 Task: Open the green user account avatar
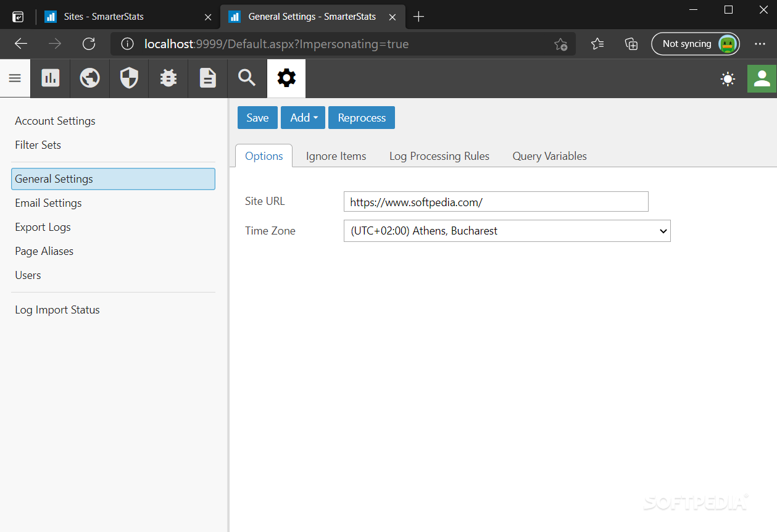coord(762,78)
